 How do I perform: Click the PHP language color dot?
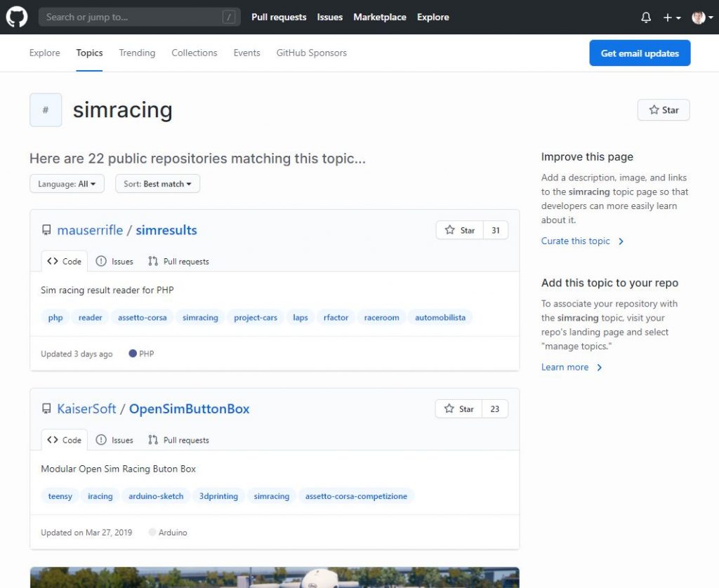click(x=133, y=354)
